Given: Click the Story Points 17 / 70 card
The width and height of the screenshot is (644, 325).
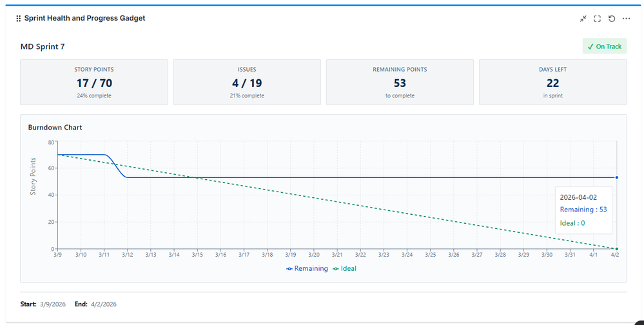Looking at the screenshot, I should click(x=94, y=82).
